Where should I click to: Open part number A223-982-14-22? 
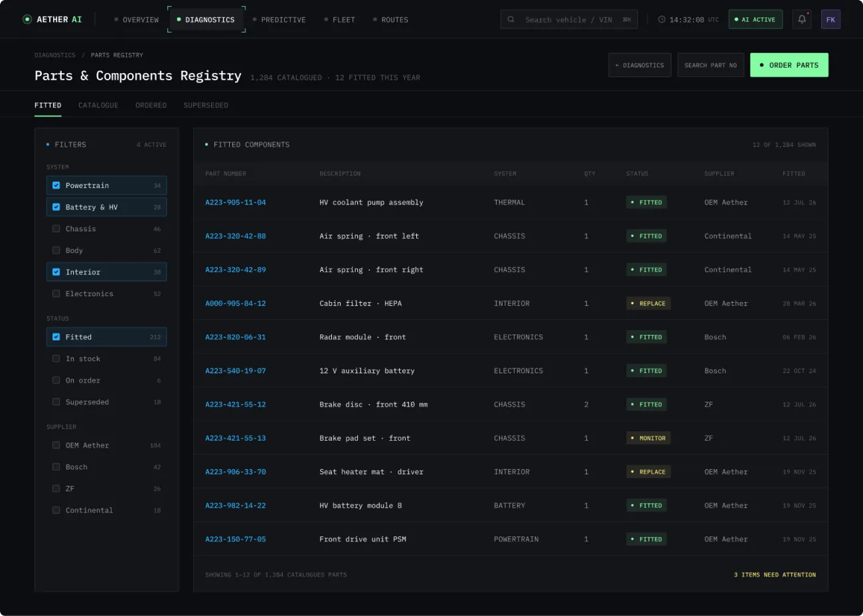pos(236,505)
